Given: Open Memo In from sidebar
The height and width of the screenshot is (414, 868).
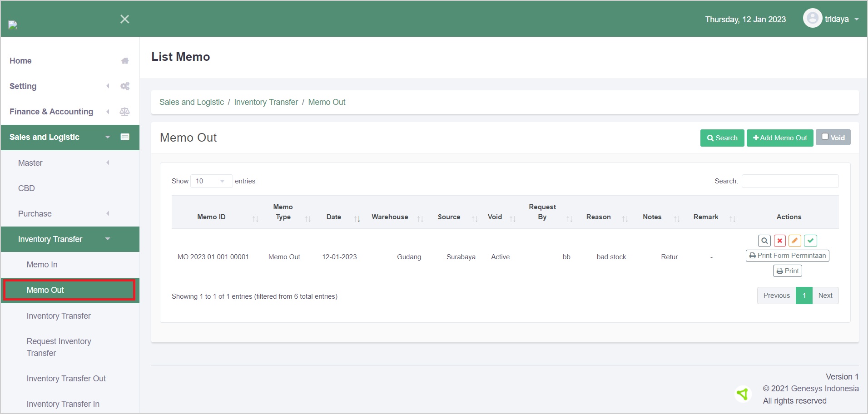Looking at the screenshot, I should coord(42,265).
